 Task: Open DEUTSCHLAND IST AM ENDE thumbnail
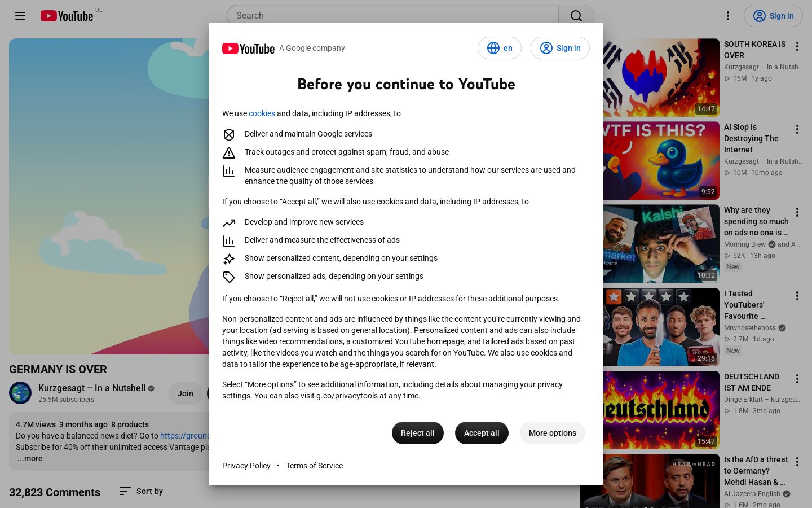pyautogui.click(x=661, y=410)
